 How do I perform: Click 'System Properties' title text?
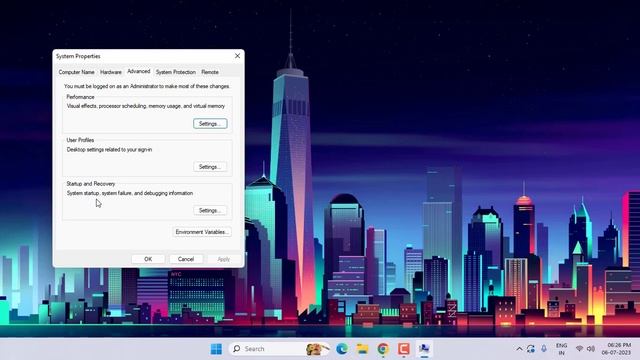pos(78,56)
